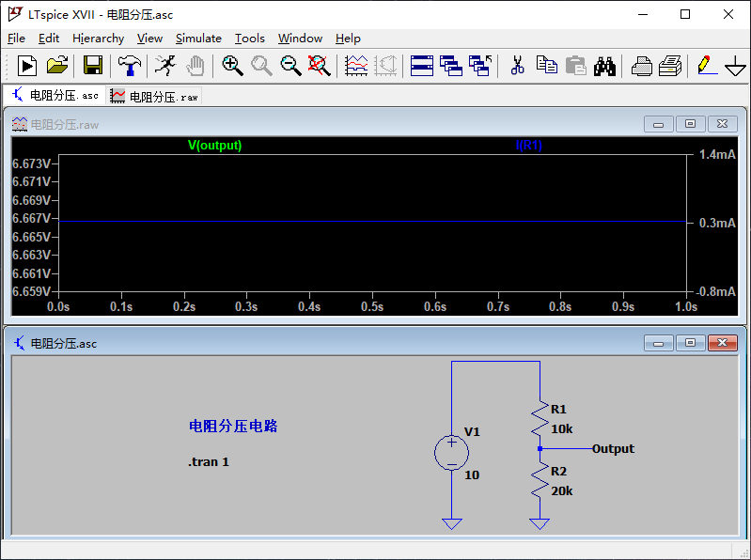Select the draw wire pencil tool
Image resolution: width=751 pixels, height=560 pixels.
click(706, 65)
